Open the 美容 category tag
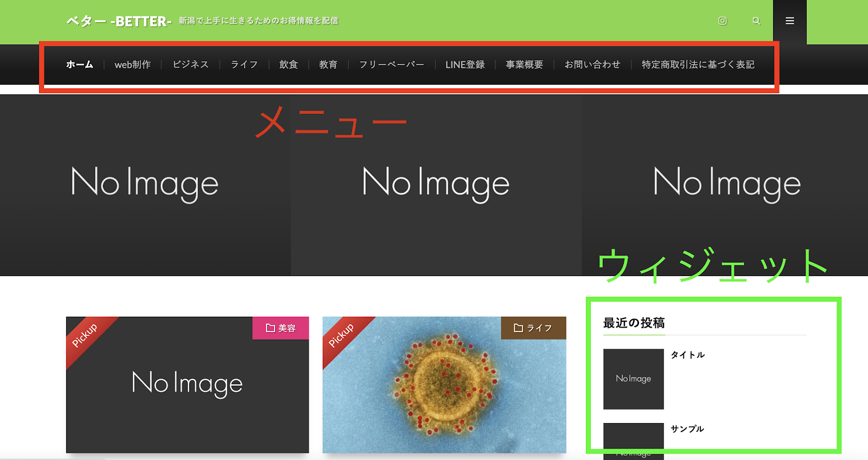 [280, 328]
